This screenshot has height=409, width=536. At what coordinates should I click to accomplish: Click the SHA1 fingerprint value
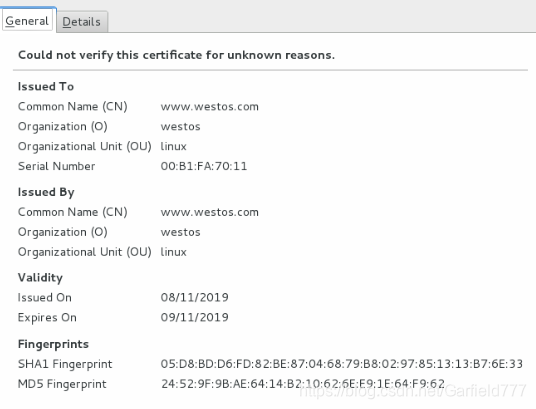tap(341, 364)
